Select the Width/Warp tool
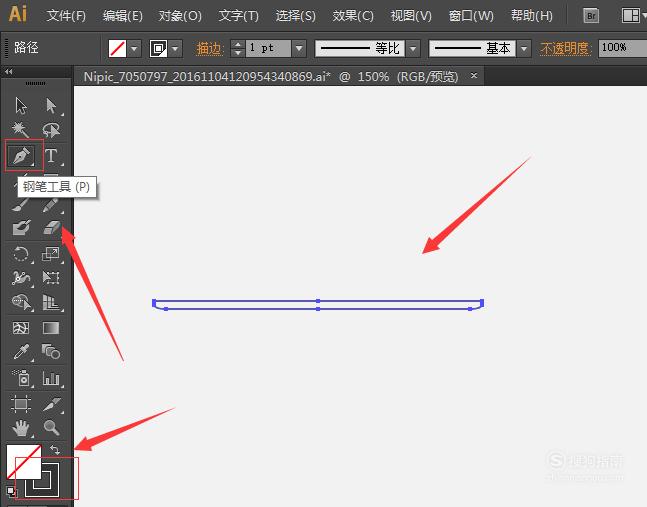647x507 pixels. (x=21, y=278)
